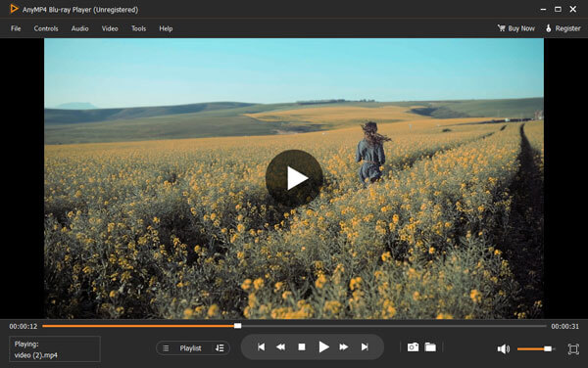Screen dimensions: 588x368
Task: Open the Playlist panel
Action: point(190,348)
